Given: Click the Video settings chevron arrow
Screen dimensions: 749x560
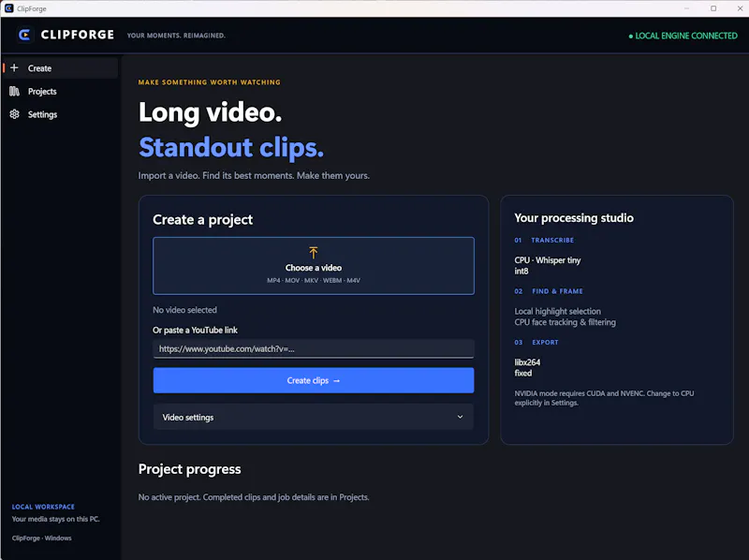Looking at the screenshot, I should [x=460, y=417].
